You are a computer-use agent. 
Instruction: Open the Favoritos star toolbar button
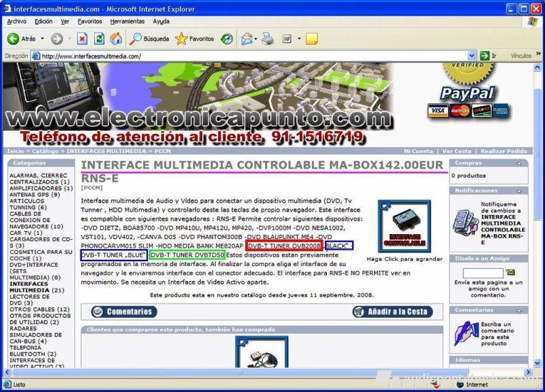pyautogui.click(x=195, y=39)
